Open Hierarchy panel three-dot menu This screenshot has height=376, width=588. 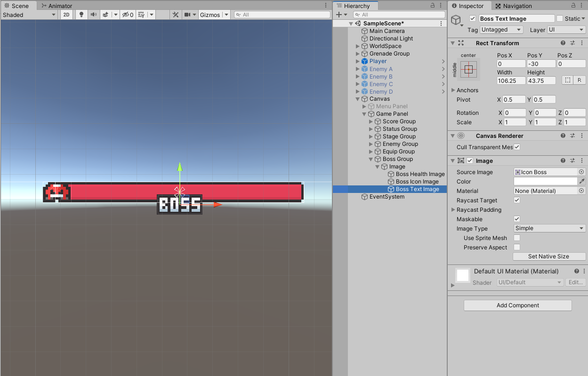(441, 6)
